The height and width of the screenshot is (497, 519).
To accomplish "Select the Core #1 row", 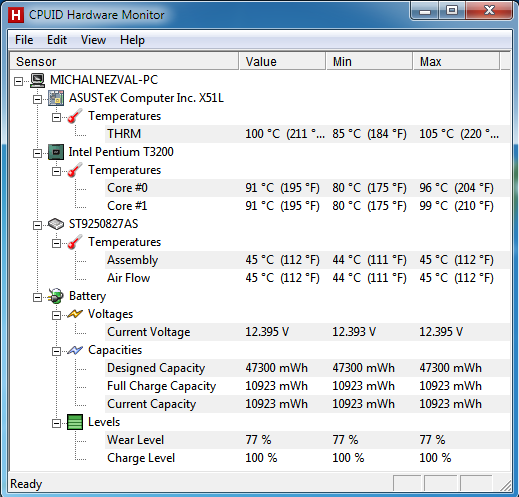I will pyautogui.click(x=307, y=206).
